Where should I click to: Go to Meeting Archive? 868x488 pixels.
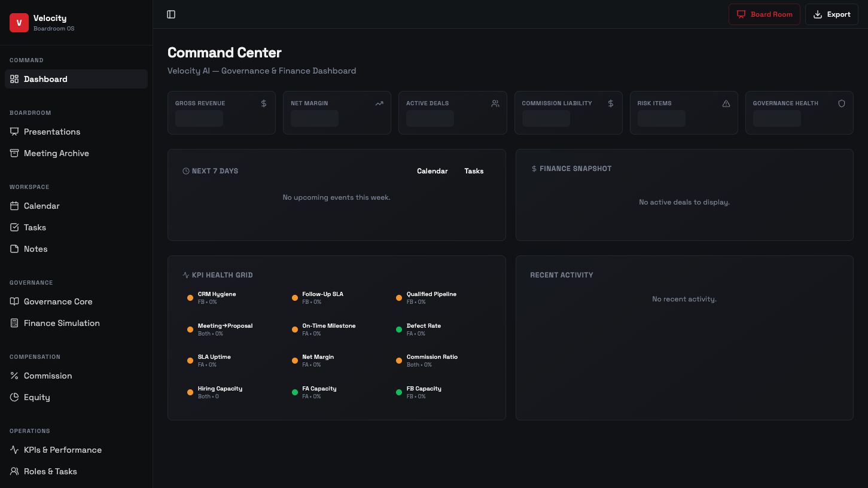[x=76, y=153]
